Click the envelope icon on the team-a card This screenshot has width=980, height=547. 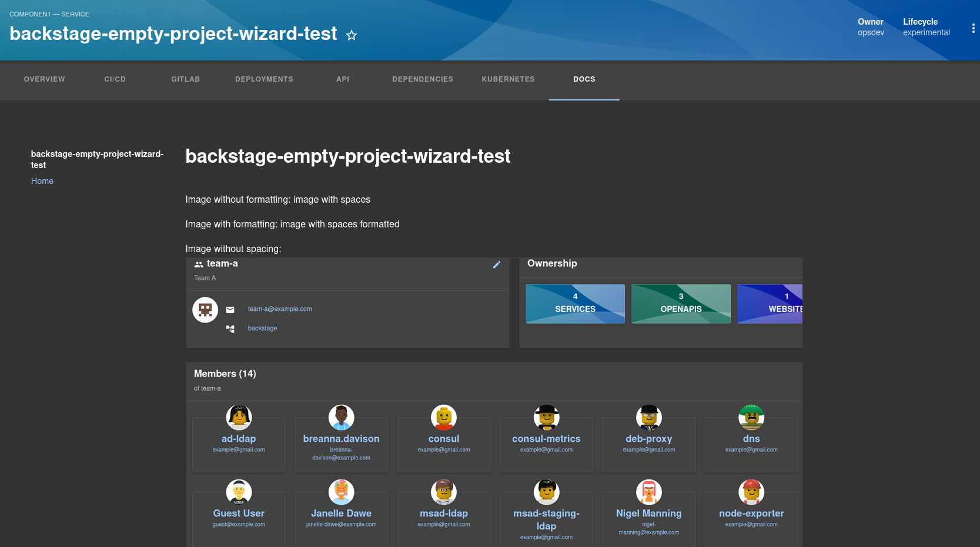point(230,310)
